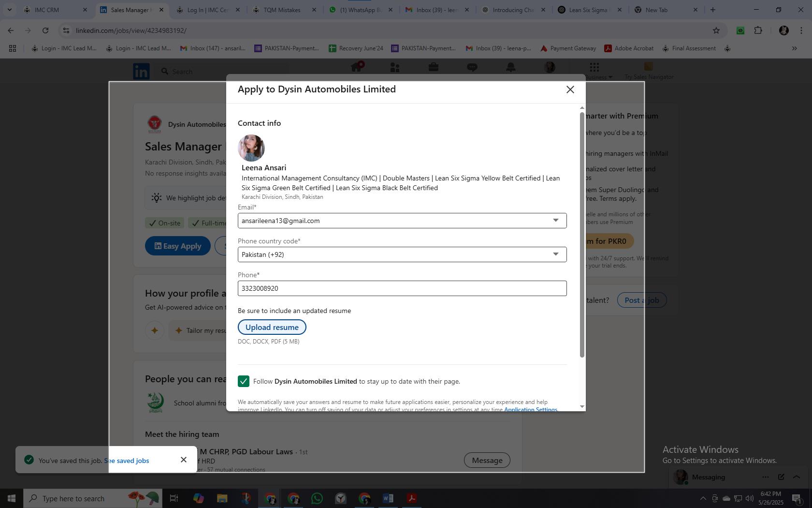Expand the Messaging panel chevron

(x=796, y=477)
